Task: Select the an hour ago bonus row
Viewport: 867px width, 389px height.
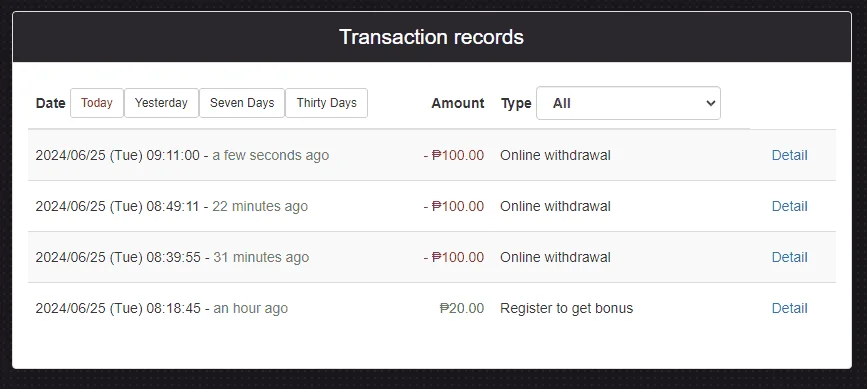Action: coord(432,308)
